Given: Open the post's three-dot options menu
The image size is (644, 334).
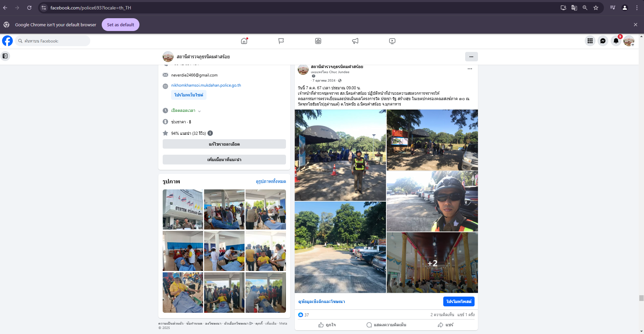Looking at the screenshot, I should click(x=470, y=69).
